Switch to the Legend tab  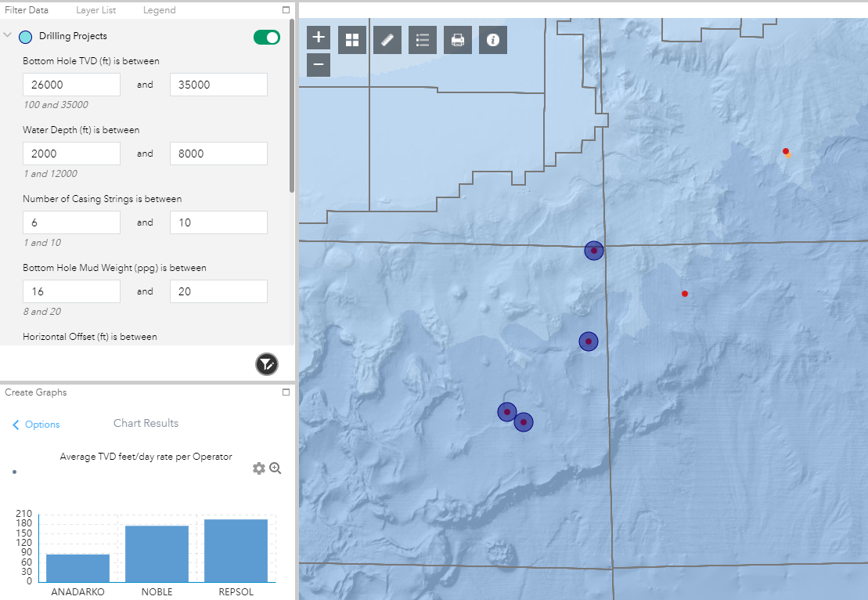coord(159,10)
